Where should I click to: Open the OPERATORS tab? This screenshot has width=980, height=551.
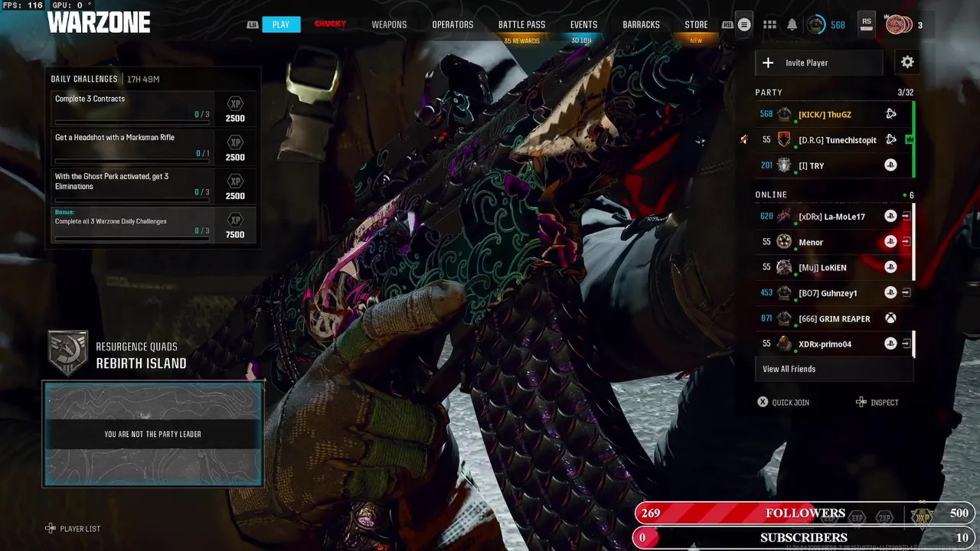(x=452, y=24)
